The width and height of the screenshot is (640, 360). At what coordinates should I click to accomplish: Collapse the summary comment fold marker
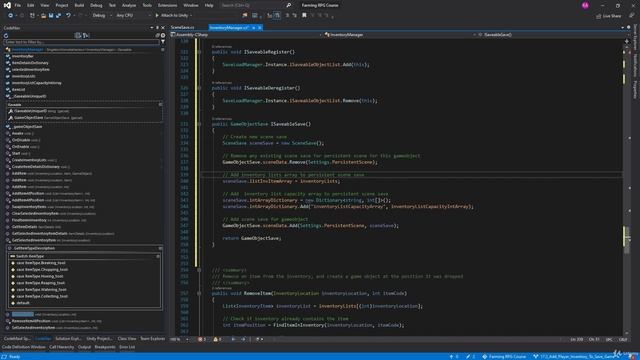point(199,270)
